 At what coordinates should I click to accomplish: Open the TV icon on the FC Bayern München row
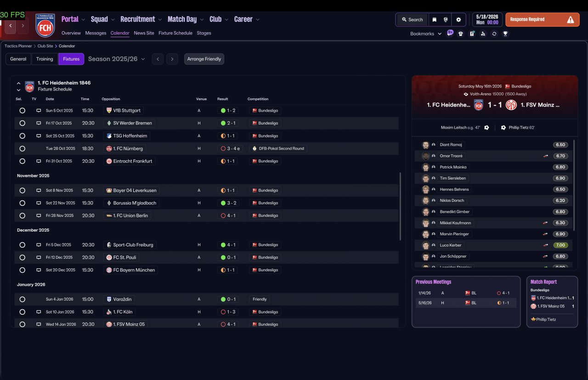[39, 270]
